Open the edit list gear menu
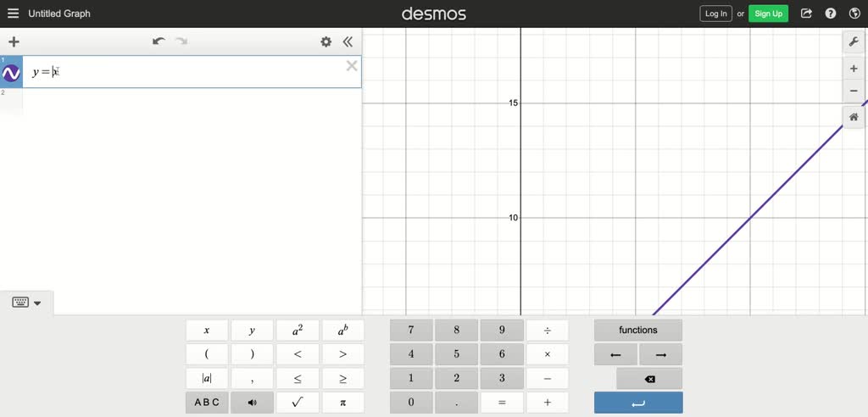868x417 pixels. click(325, 42)
